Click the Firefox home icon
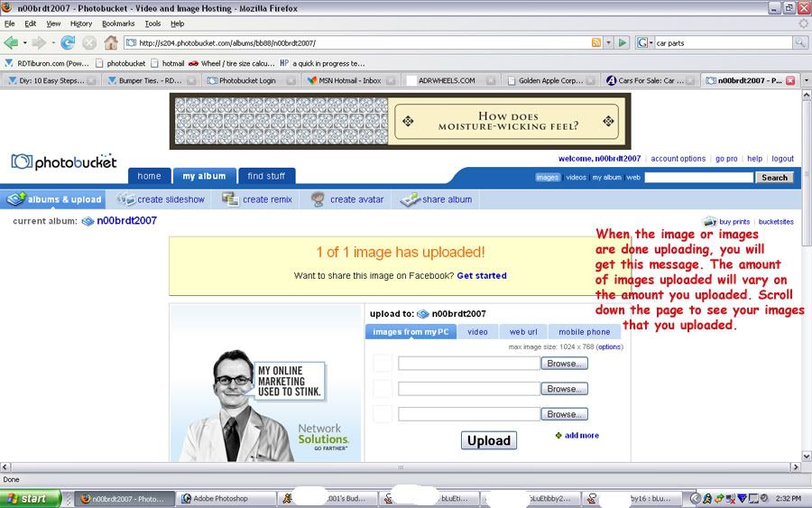 pyautogui.click(x=111, y=42)
